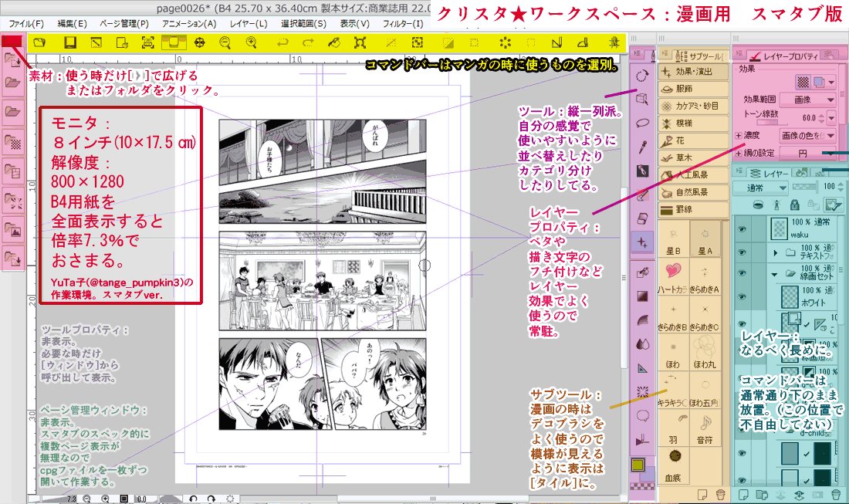Click New raster layer icon in layer palette
This screenshot has height=504, width=849.
pyautogui.click(x=743, y=494)
